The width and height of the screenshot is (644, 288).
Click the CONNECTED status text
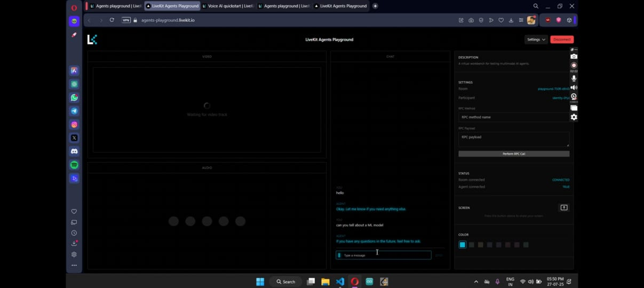tap(561, 180)
